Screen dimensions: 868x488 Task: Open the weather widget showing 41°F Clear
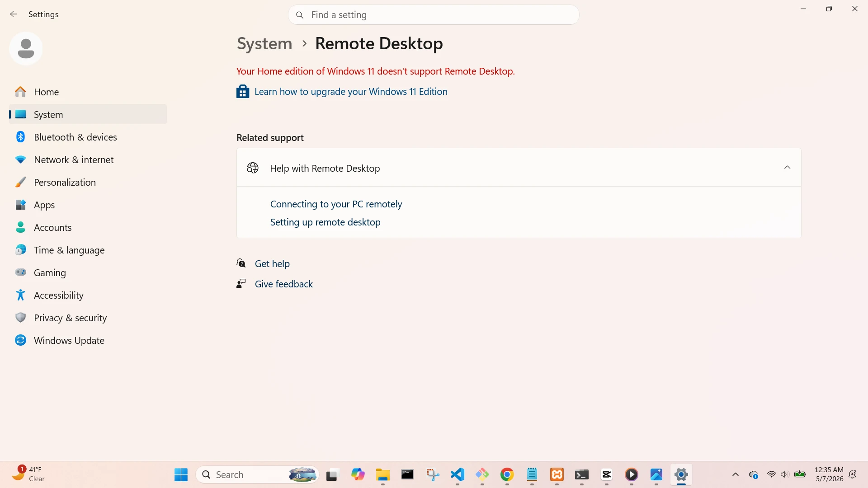coord(28,474)
